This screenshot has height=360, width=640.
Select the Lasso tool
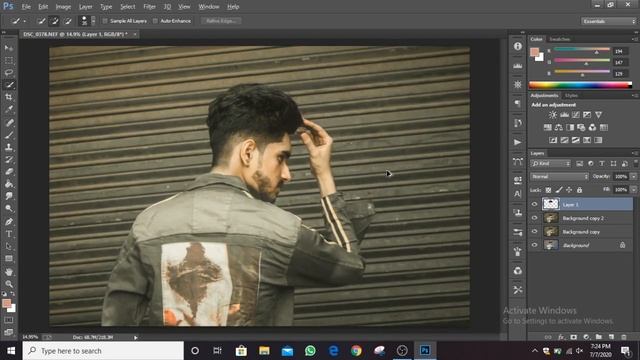pyautogui.click(x=9, y=73)
